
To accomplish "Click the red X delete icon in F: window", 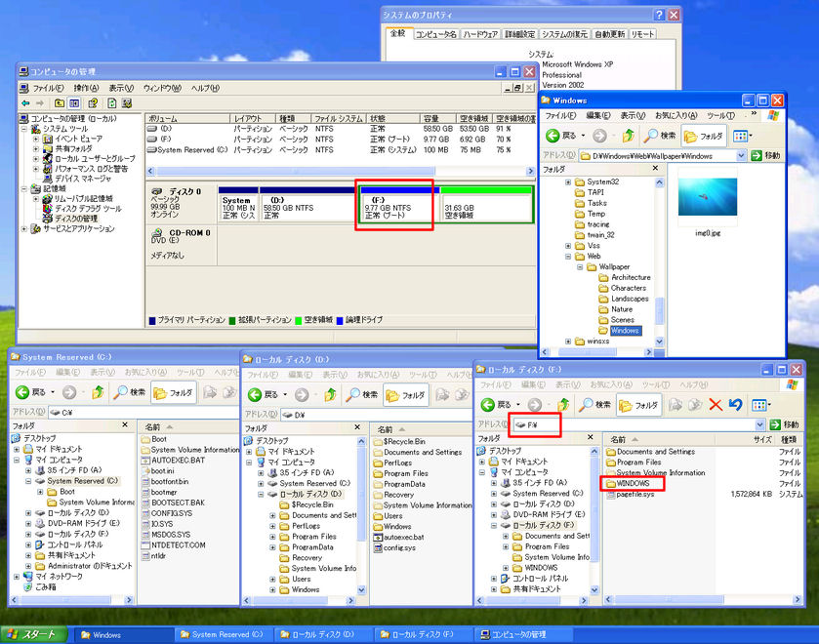I will (x=716, y=405).
